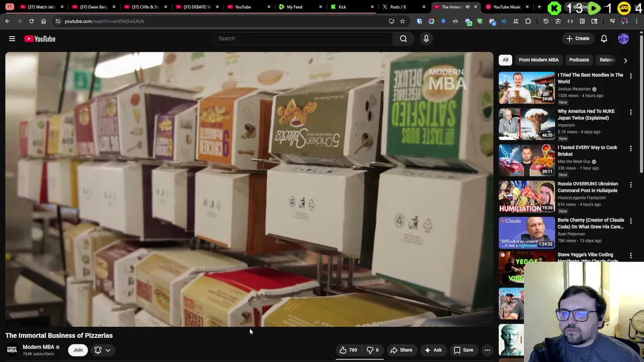Open menu for Joshua Weissman noodles video
The image size is (644, 362).
coord(631,76)
